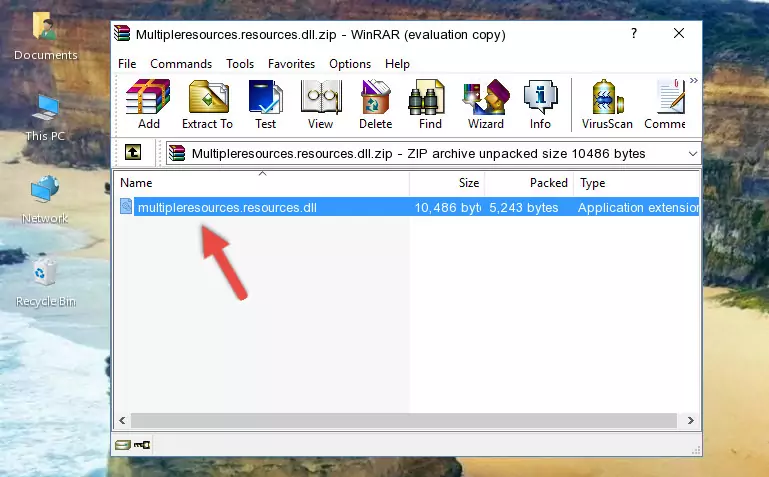Select the Recycle Bin desktop icon
This screenshot has height=477, width=769.
[46, 283]
